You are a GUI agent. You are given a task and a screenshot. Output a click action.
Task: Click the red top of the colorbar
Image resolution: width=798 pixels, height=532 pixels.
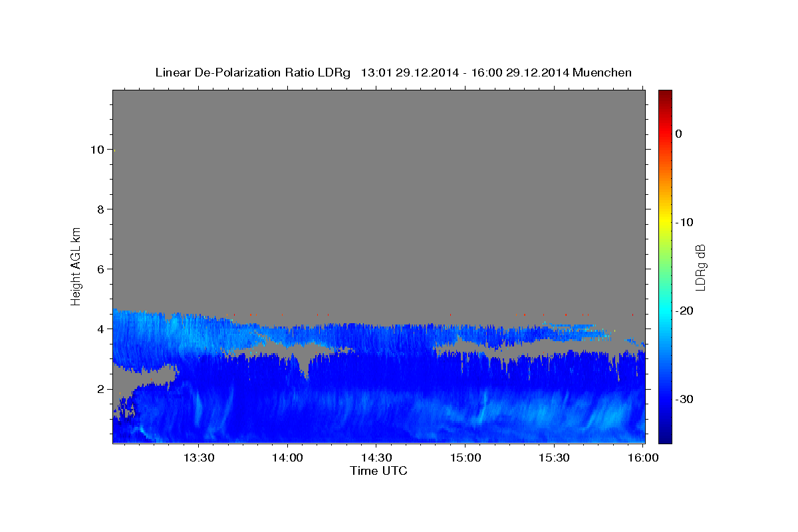665,100
